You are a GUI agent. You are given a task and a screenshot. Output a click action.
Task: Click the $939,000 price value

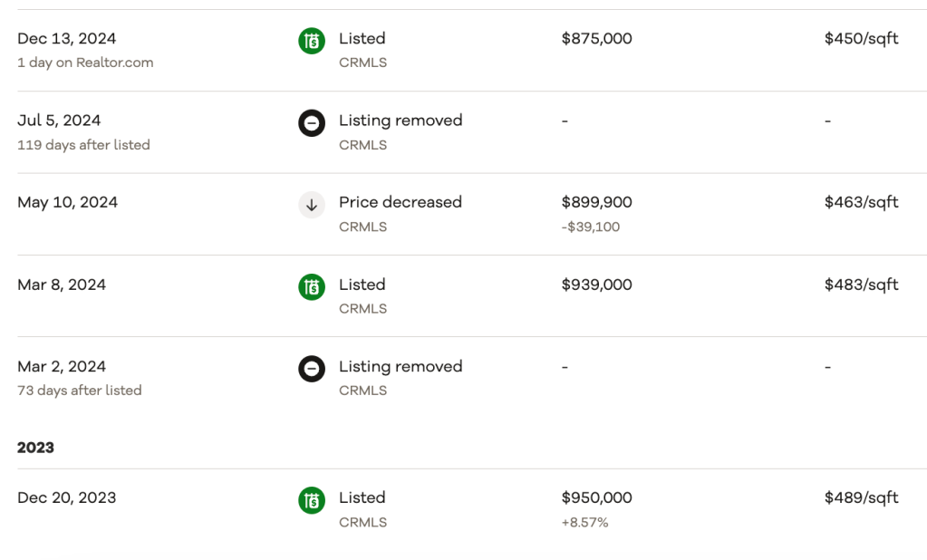pos(596,285)
